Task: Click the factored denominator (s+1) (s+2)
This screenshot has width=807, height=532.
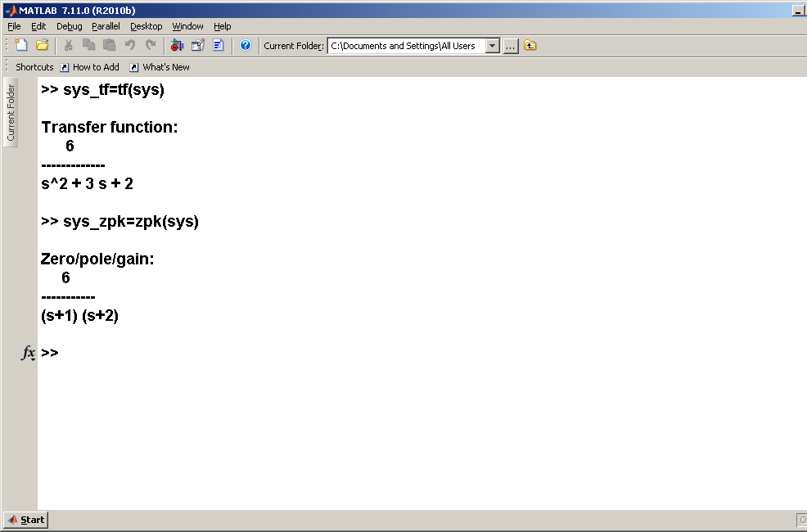Action: coord(79,315)
